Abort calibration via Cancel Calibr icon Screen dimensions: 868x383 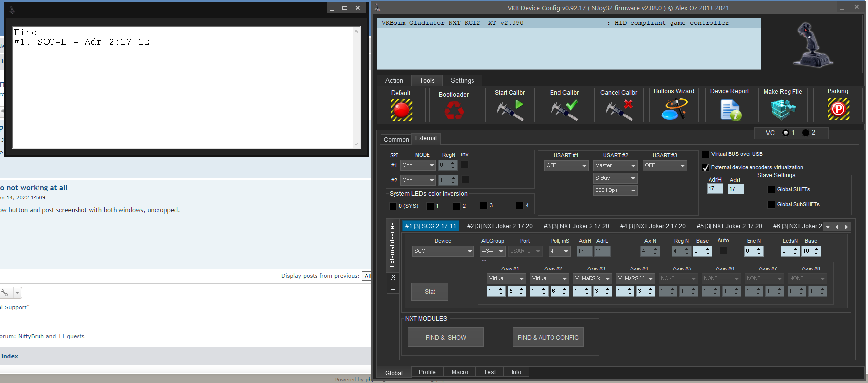coord(619,110)
